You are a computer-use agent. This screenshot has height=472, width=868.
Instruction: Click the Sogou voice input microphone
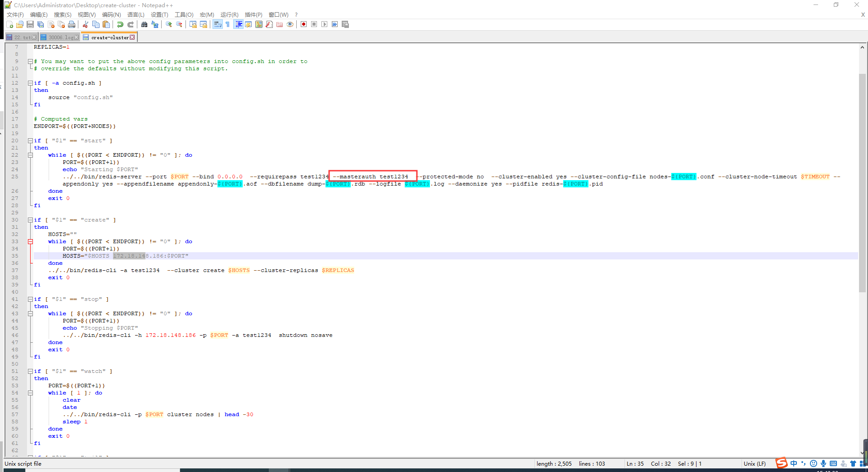click(823, 463)
